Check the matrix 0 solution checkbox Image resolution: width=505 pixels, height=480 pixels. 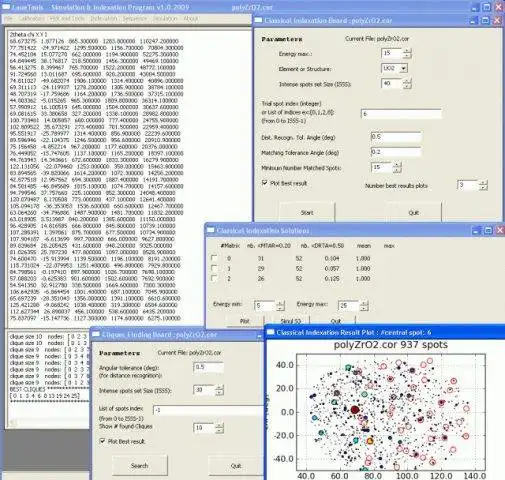click(214, 258)
